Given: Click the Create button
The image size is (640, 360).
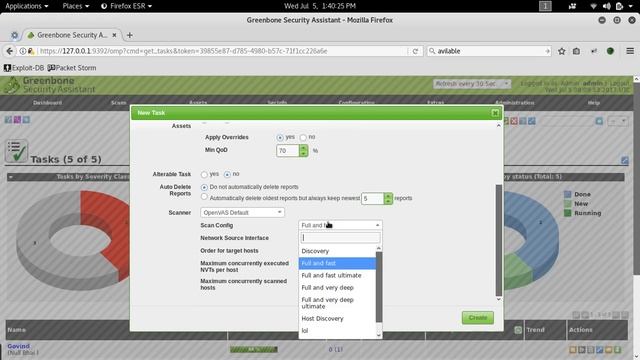Looking at the screenshot, I should [478, 318].
